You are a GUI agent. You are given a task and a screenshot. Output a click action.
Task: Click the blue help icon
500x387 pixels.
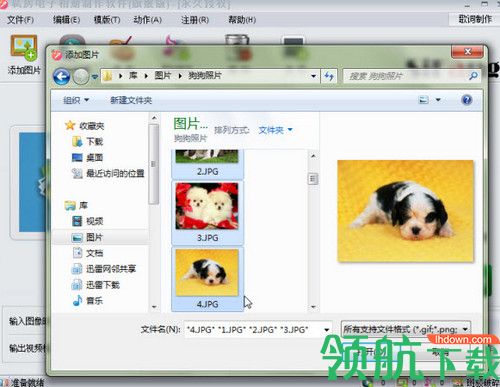tap(467, 100)
